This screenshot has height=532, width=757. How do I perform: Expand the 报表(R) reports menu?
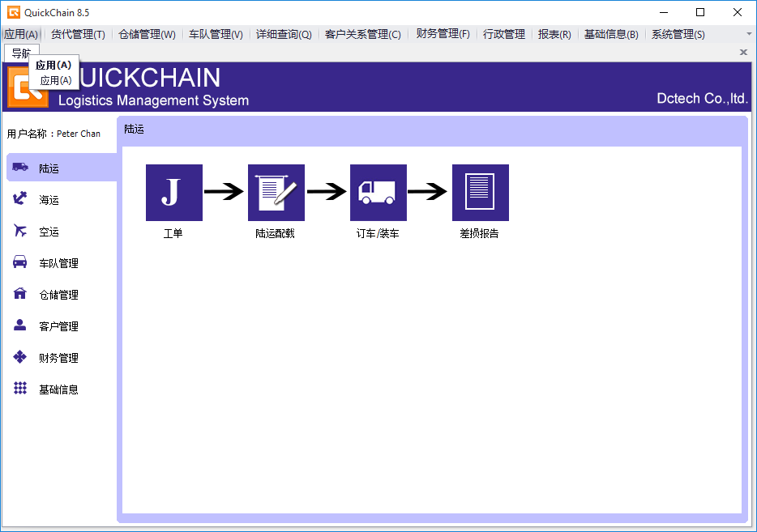pos(554,34)
